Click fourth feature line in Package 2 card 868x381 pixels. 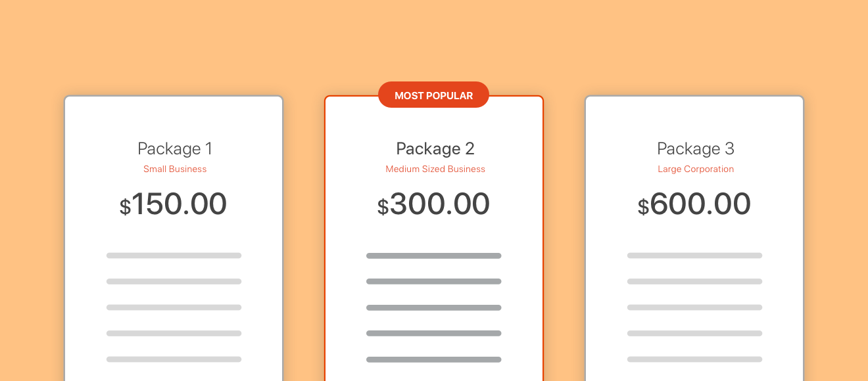pyautogui.click(x=434, y=333)
